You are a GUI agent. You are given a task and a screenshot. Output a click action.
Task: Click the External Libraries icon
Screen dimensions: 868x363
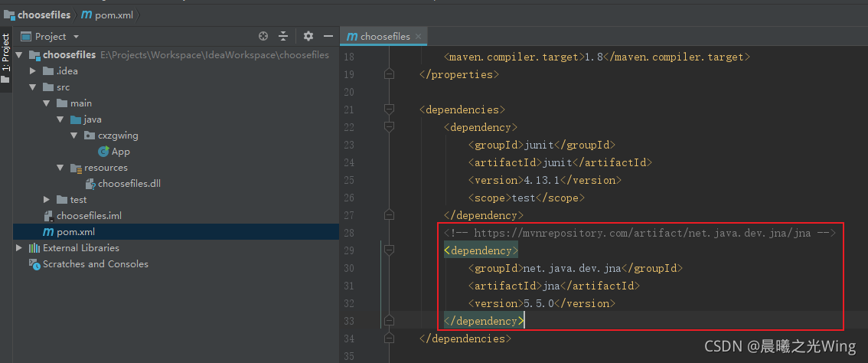(34, 247)
